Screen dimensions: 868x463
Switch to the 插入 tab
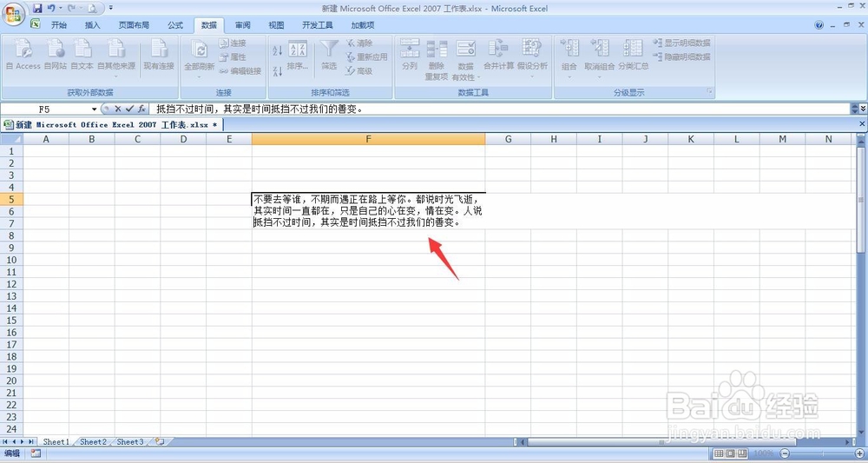(93, 25)
